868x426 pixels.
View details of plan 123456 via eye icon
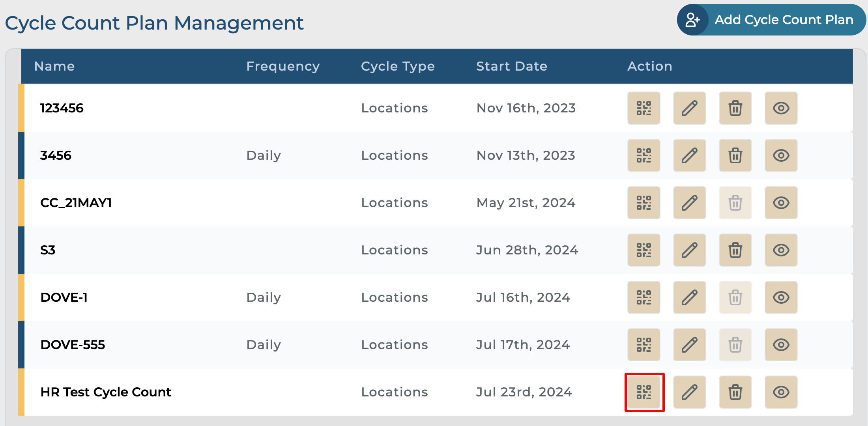[781, 108]
